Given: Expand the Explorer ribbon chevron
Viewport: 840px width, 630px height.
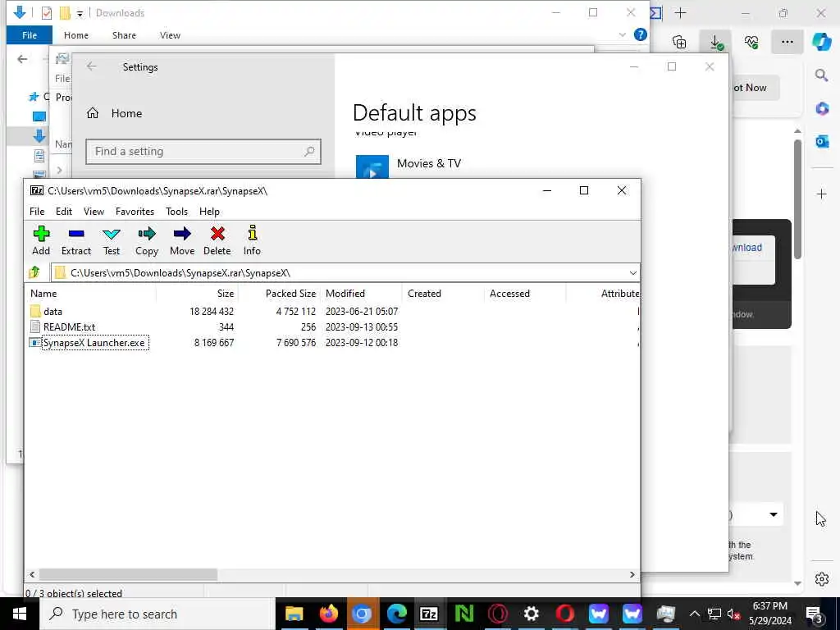Looking at the screenshot, I should coord(623,34).
